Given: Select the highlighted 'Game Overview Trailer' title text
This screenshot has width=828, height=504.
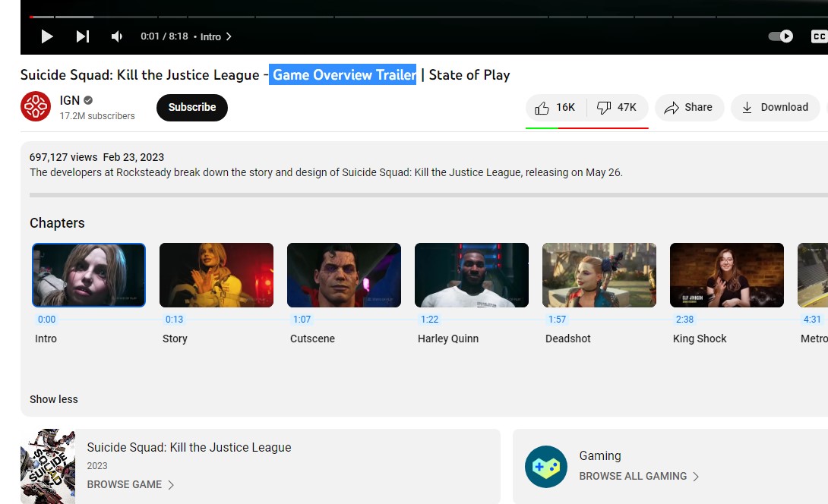Looking at the screenshot, I should click(343, 75).
